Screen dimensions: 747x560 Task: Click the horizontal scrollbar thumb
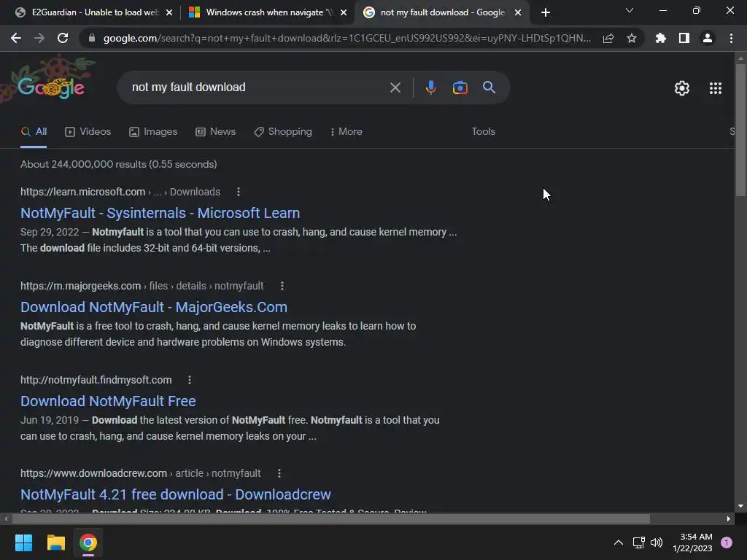click(x=330, y=518)
